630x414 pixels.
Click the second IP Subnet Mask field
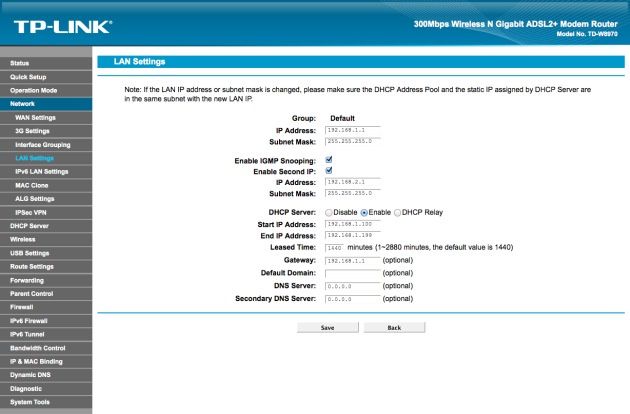pos(352,193)
